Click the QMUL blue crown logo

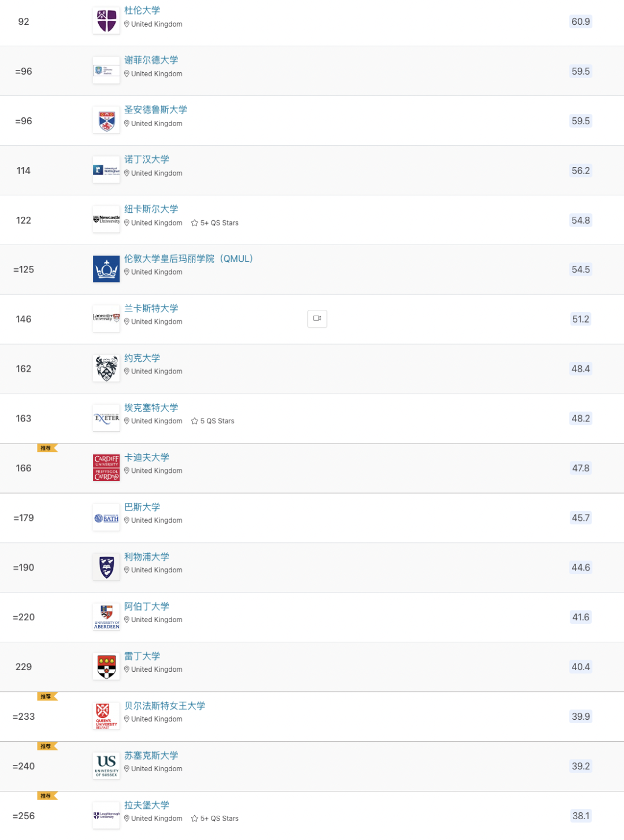106,269
